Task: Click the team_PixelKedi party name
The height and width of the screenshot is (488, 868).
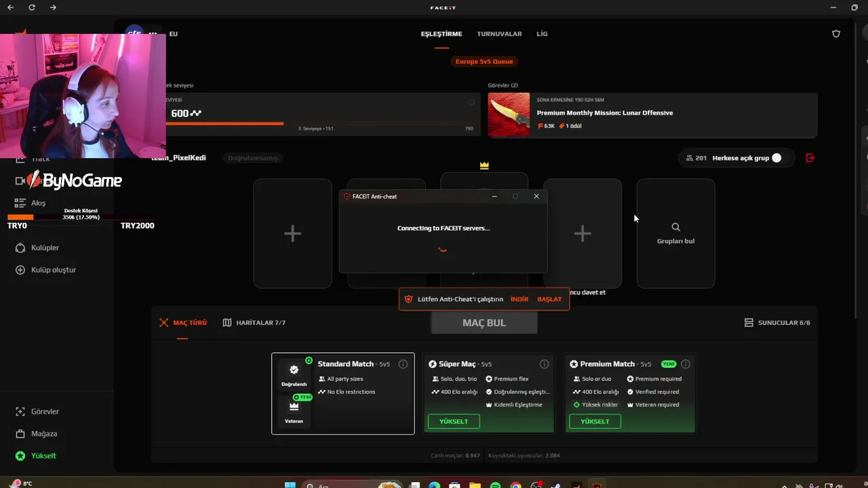Action: point(178,158)
